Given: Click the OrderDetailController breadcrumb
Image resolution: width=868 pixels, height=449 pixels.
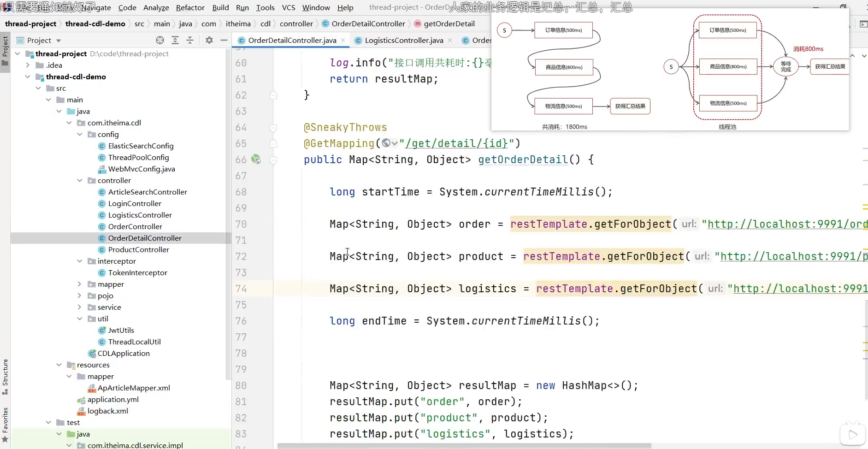Looking at the screenshot, I should point(368,24).
